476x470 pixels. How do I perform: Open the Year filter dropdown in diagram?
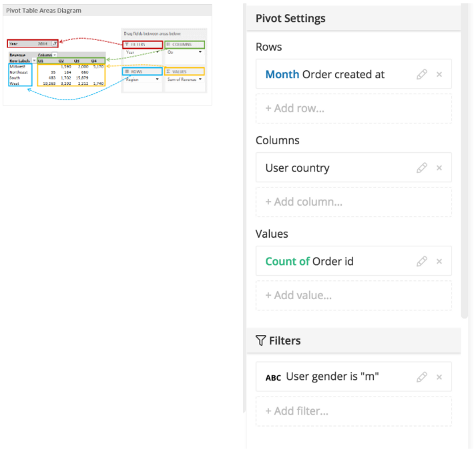click(55, 43)
